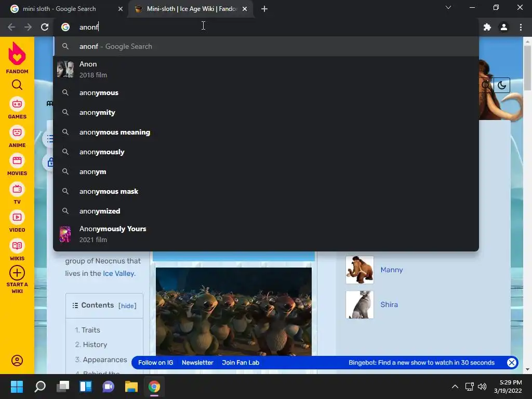Select the 'anonf - Google Search' suggestion
The image size is (532, 399).
pyautogui.click(x=266, y=46)
